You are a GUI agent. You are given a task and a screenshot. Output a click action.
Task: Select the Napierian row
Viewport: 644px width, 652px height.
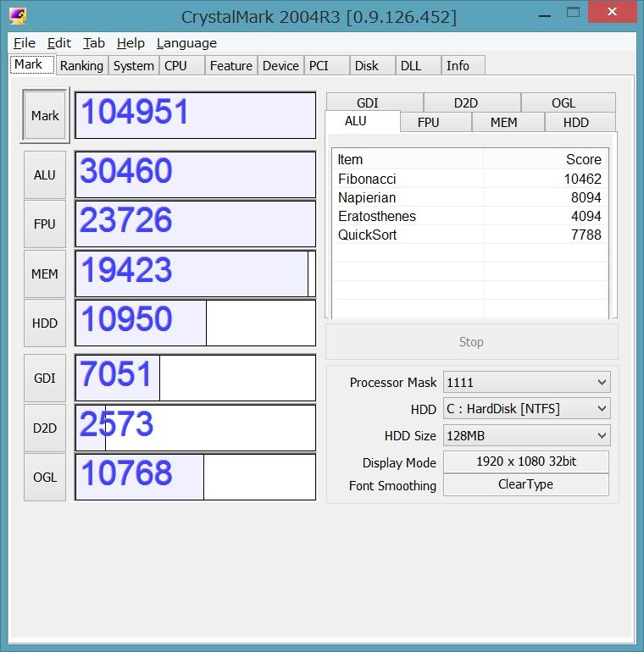(x=469, y=197)
